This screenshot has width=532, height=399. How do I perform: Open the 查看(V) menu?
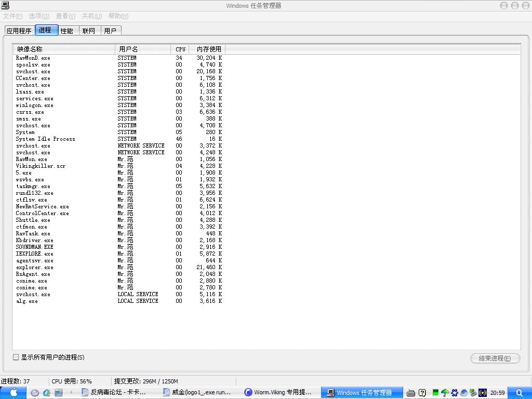pyautogui.click(x=65, y=16)
